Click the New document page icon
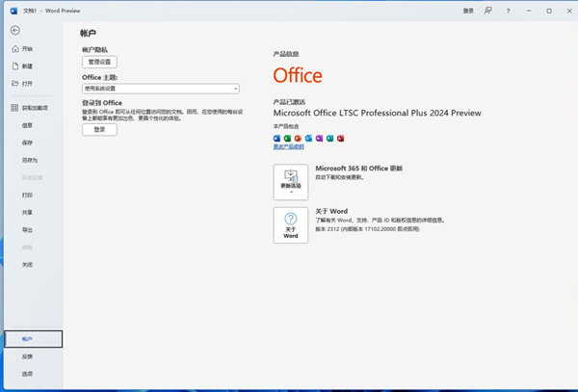The width and height of the screenshot is (578, 392). click(15, 66)
